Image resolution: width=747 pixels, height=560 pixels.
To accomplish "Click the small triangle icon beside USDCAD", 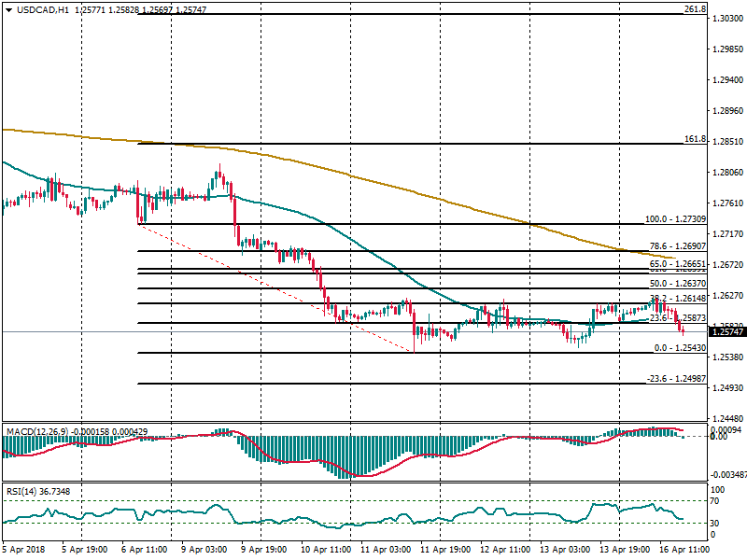I will point(7,9).
